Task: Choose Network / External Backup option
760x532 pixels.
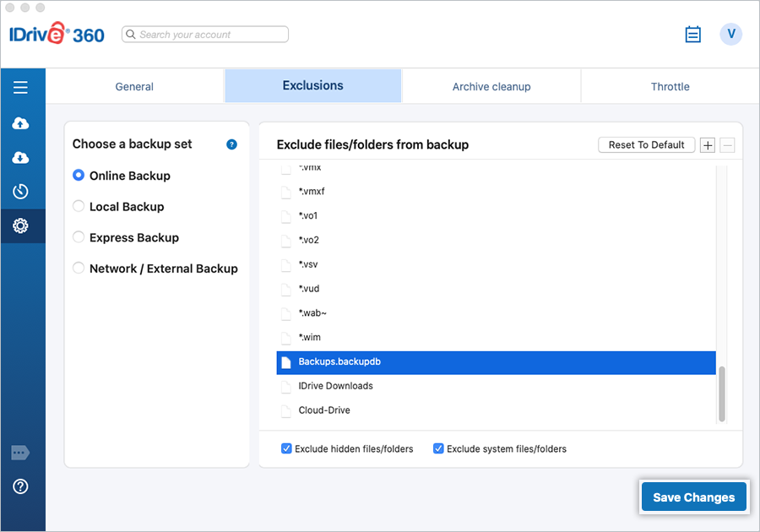Action: coord(79,269)
